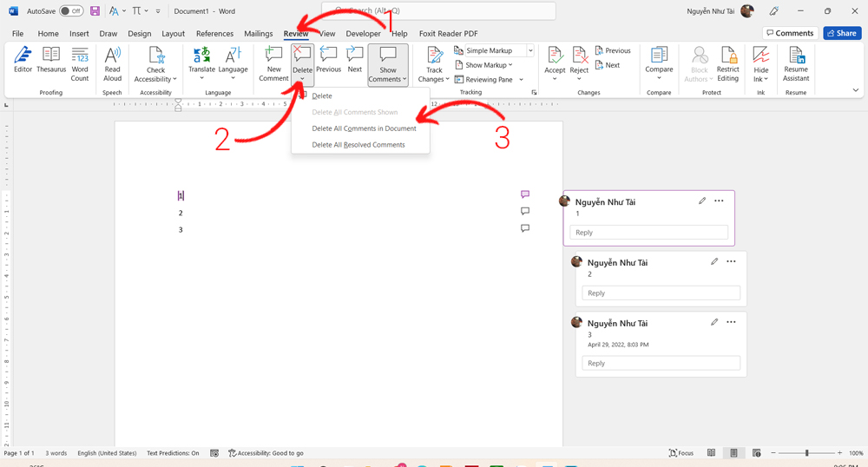The width and height of the screenshot is (868, 467).
Task: Click the Share button
Action: point(842,33)
